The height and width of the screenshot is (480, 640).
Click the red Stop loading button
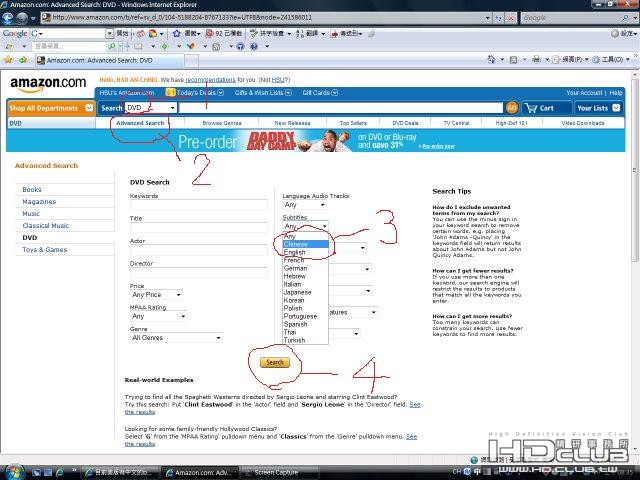pyautogui.click(x=510, y=18)
